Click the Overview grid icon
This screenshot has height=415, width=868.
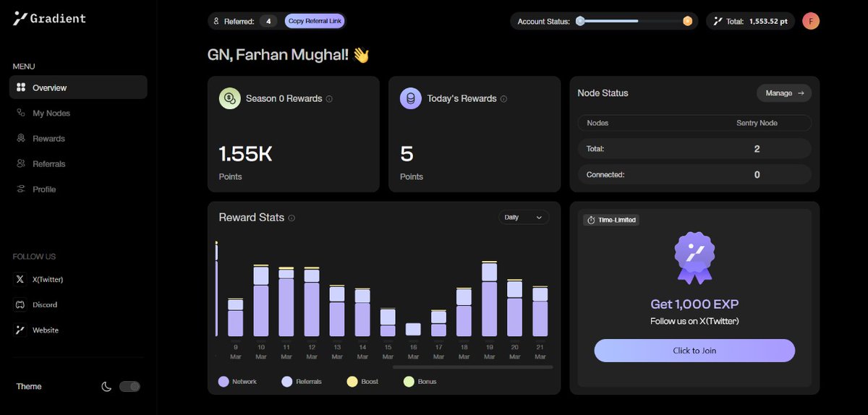click(x=21, y=87)
